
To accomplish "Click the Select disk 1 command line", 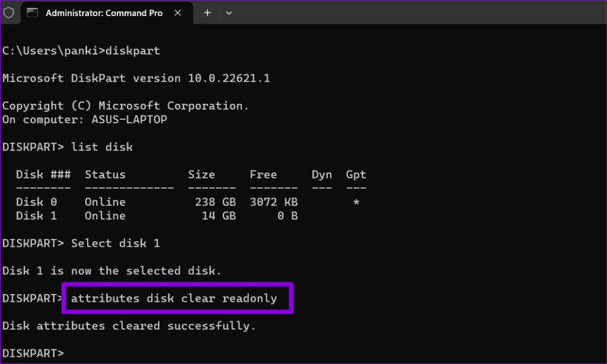I will [116, 243].
